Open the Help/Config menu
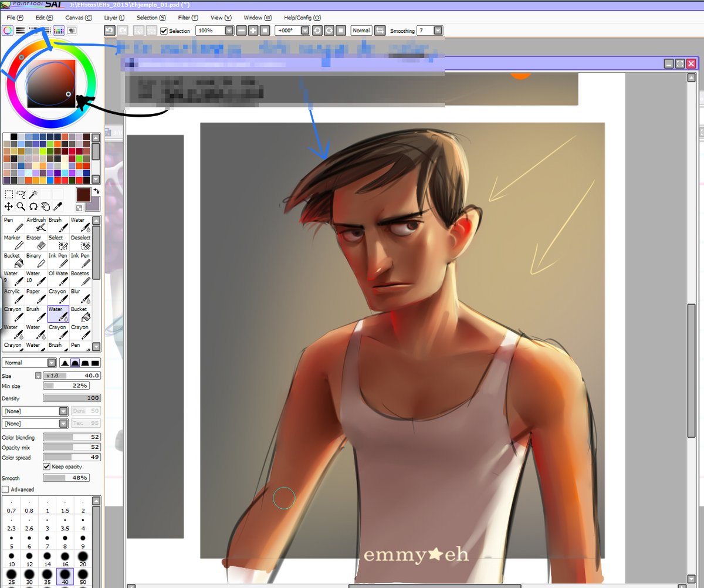This screenshot has width=704, height=588. click(302, 18)
